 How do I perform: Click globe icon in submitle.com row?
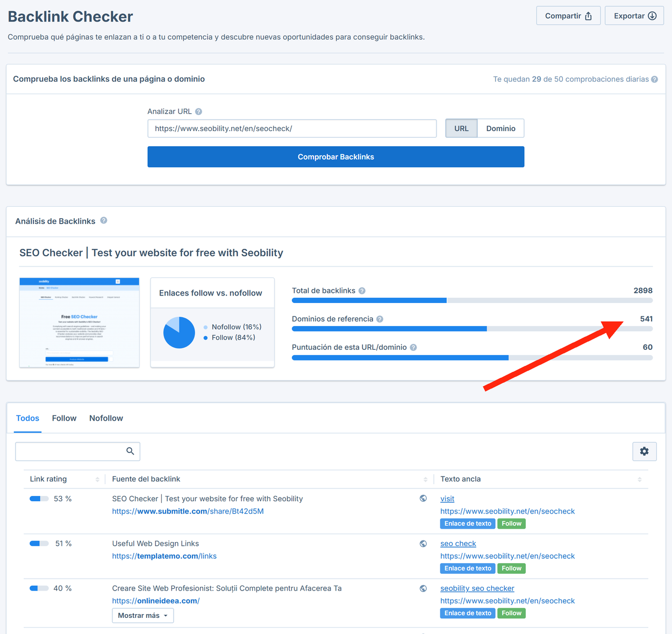pyautogui.click(x=424, y=499)
